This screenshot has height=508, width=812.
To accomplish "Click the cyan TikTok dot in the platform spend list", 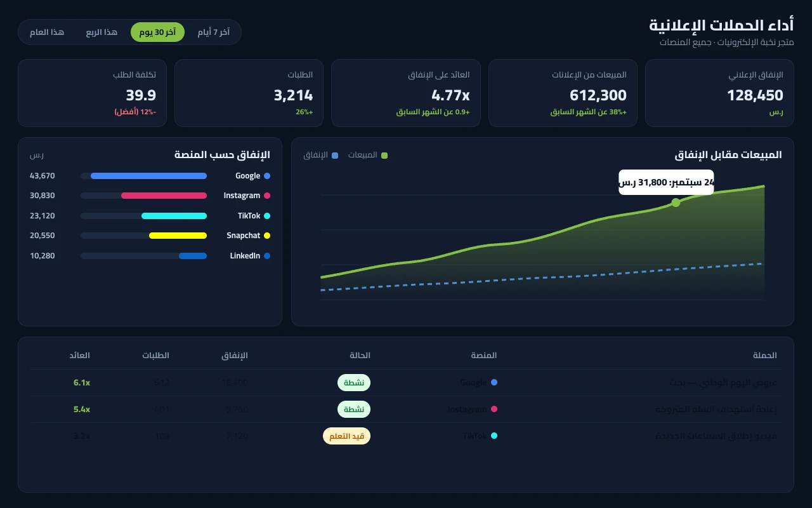I will 267,216.
